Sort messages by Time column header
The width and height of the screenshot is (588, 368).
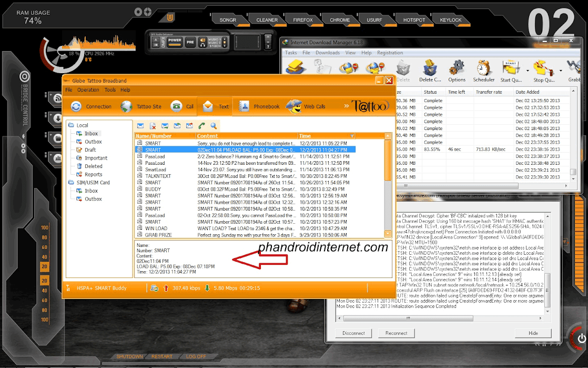pos(326,136)
